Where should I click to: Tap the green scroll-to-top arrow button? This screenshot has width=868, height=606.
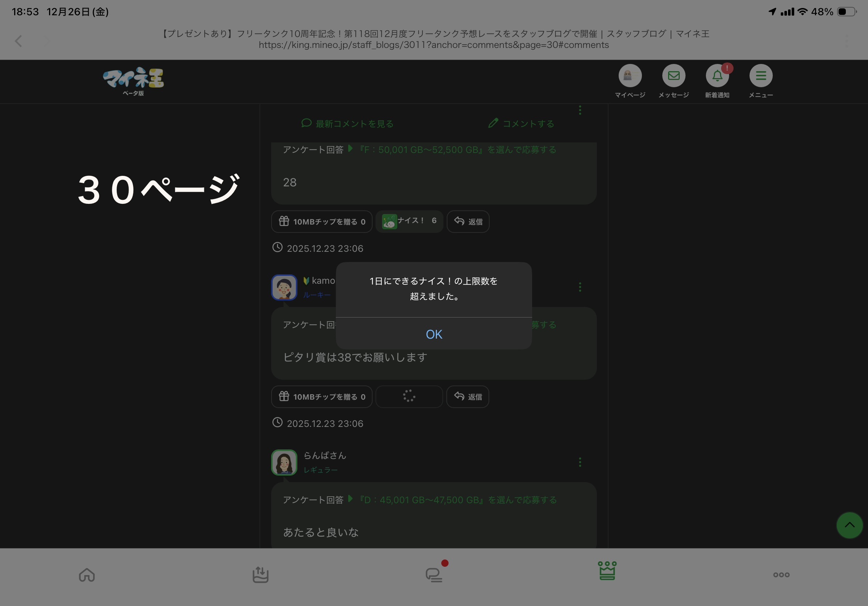coord(849,525)
